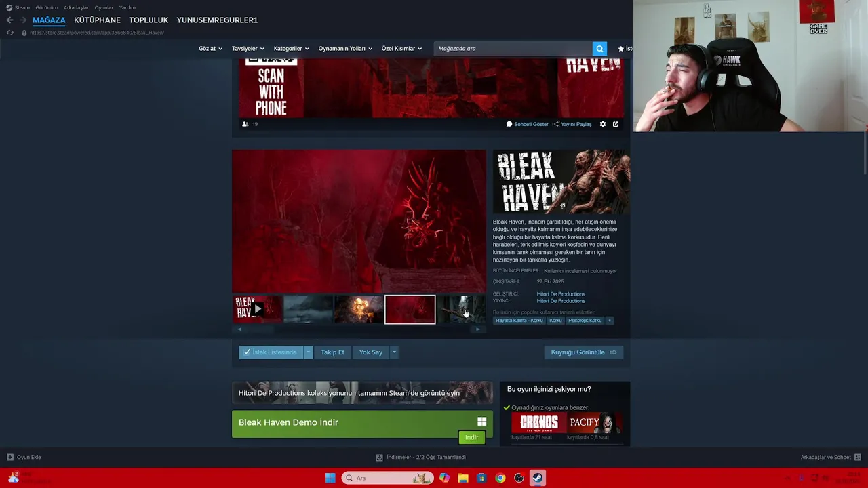Open the Steam menu in title bar

click(x=18, y=7)
